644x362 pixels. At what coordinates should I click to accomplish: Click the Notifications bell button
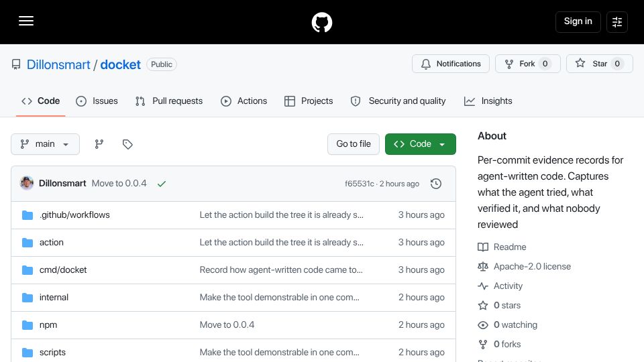451,64
